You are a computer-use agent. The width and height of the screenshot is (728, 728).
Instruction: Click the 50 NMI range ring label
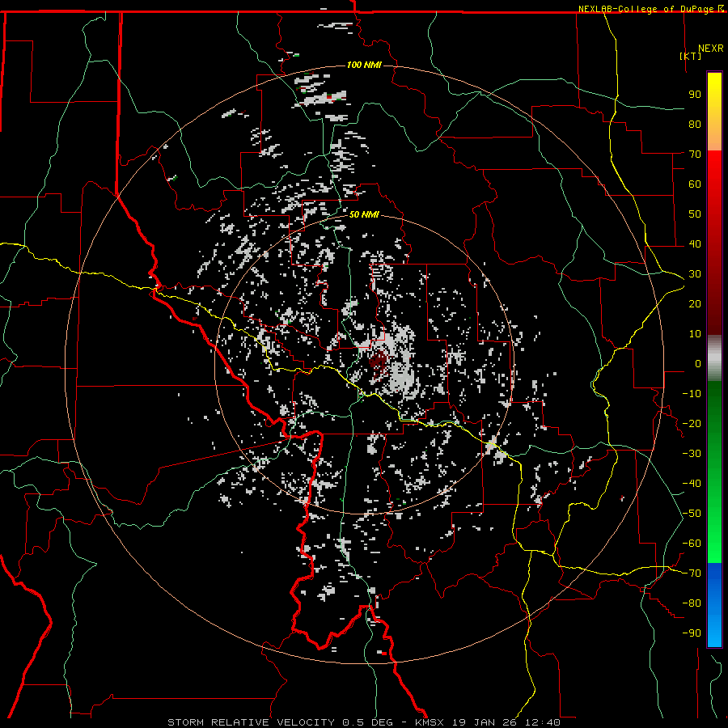[364, 214]
